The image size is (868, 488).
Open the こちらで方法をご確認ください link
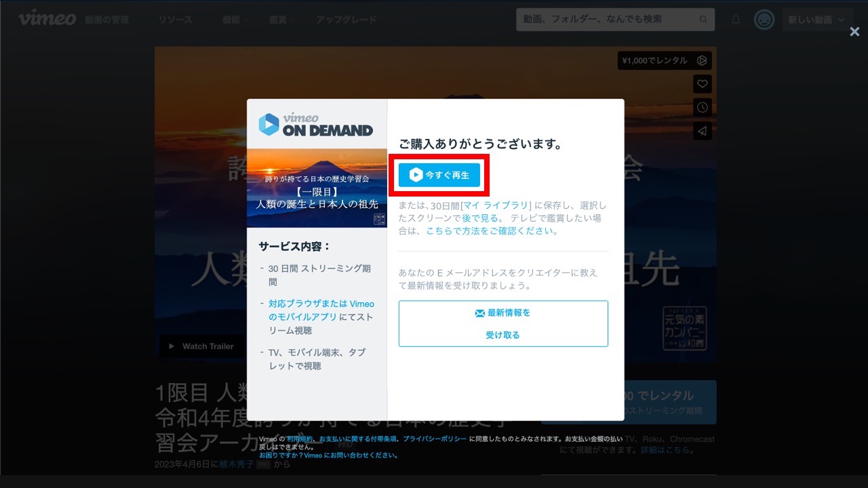(x=490, y=231)
